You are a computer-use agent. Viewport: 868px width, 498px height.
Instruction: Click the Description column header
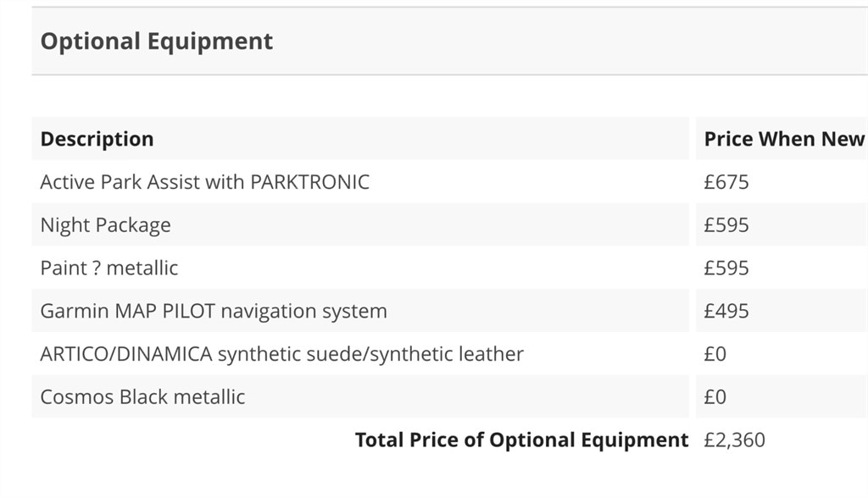click(x=97, y=139)
